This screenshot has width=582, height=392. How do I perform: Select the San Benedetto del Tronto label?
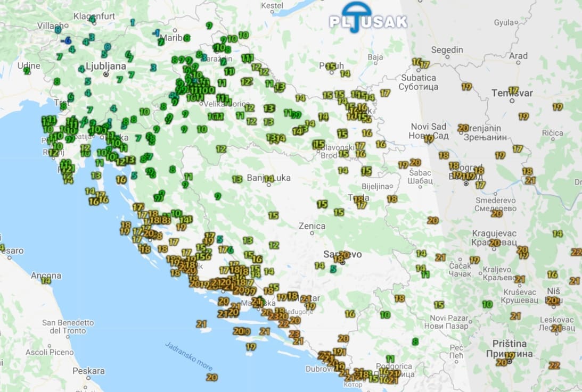click(68, 327)
